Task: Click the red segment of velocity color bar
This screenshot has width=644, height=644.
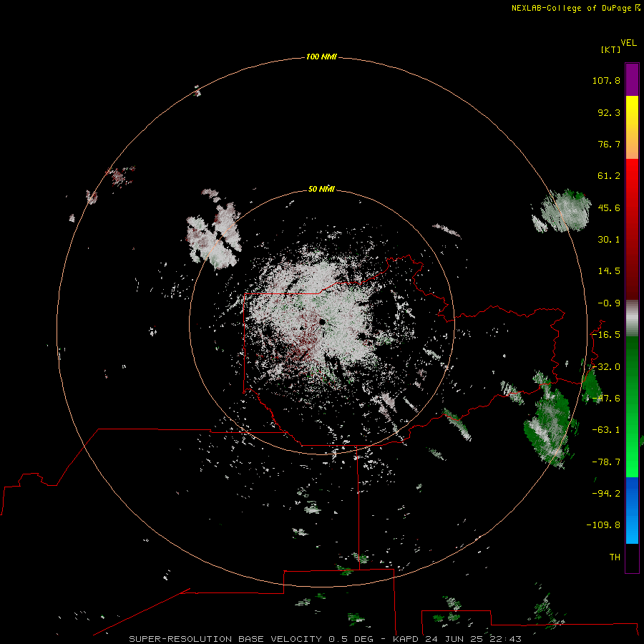Action: click(x=632, y=229)
